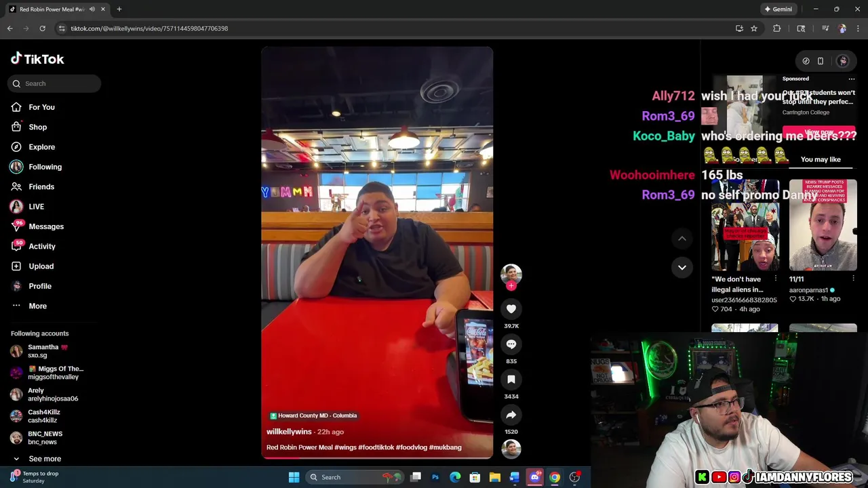
Task: Click the Gemini button in the title bar
Action: (x=778, y=9)
